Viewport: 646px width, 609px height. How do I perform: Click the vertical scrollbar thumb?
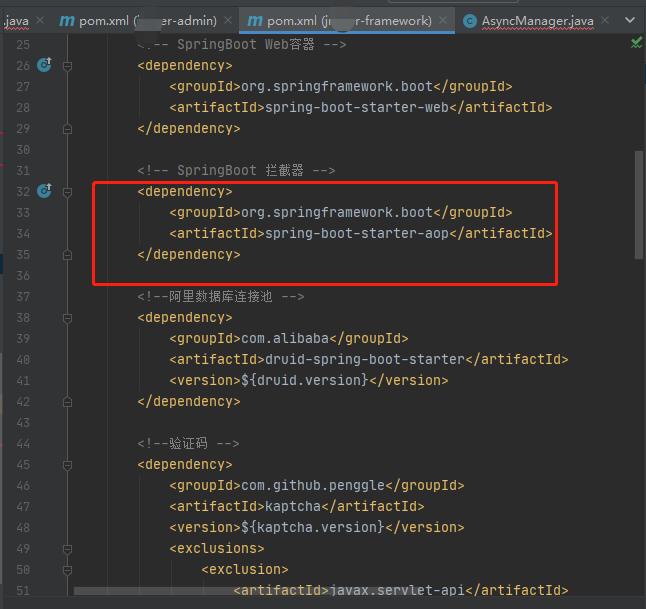pyautogui.click(x=639, y=205)
